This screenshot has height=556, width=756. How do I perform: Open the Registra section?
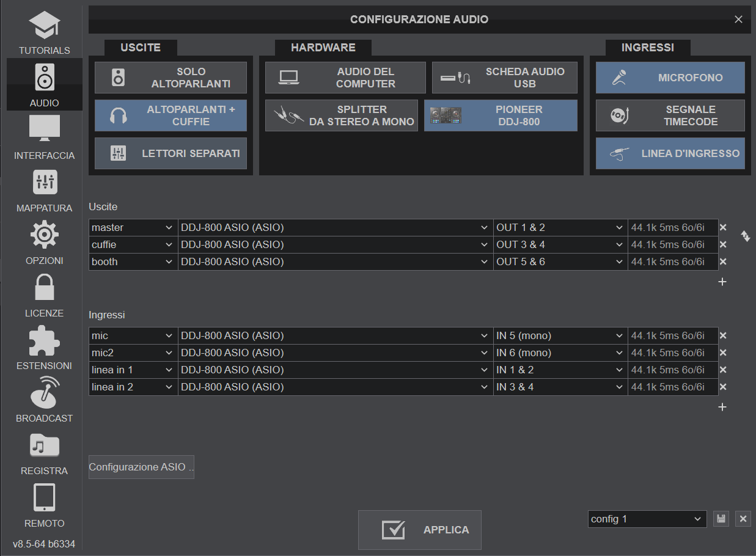pos(45,453)
